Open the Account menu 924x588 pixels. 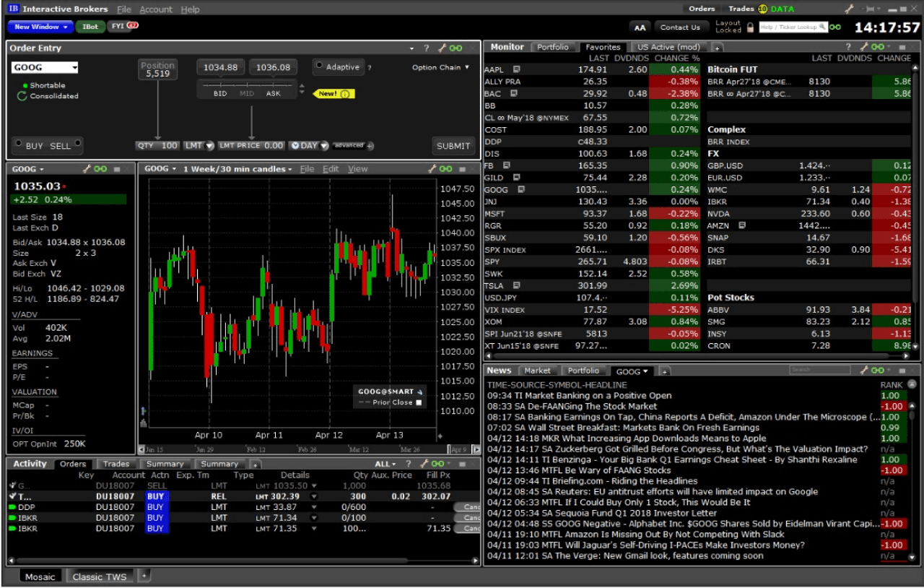[156, 9]
